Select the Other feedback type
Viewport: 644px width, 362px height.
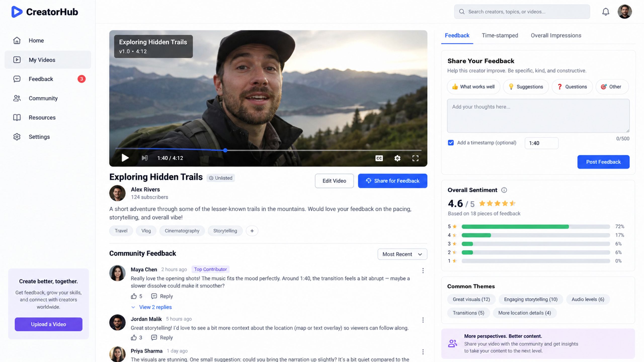coord(612,87)
